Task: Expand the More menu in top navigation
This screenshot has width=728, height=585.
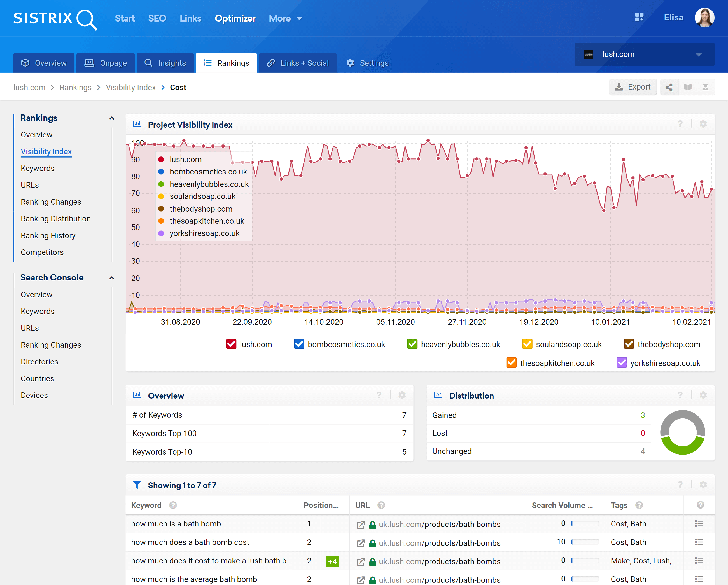Action: coord(285,18)
